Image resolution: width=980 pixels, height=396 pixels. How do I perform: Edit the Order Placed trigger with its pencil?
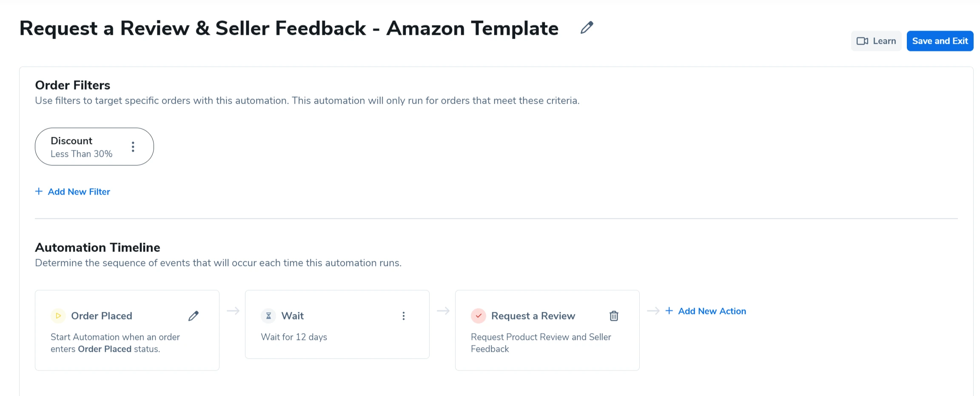pos(194,316)
